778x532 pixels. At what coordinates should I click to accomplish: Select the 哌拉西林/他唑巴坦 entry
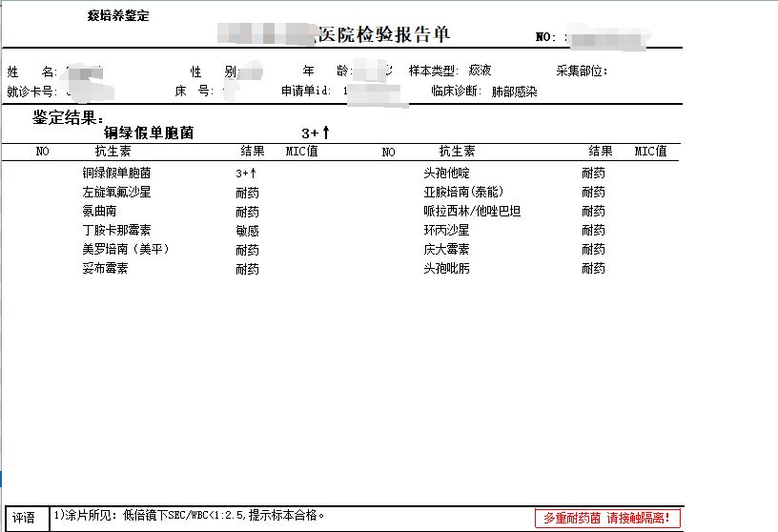pos(472,212)
